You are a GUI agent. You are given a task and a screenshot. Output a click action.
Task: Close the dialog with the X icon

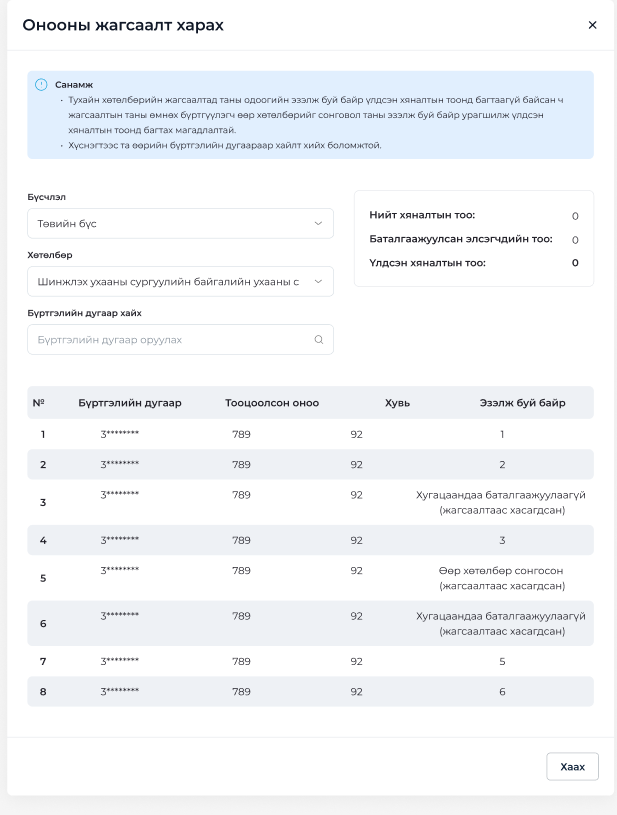[592, 25]
